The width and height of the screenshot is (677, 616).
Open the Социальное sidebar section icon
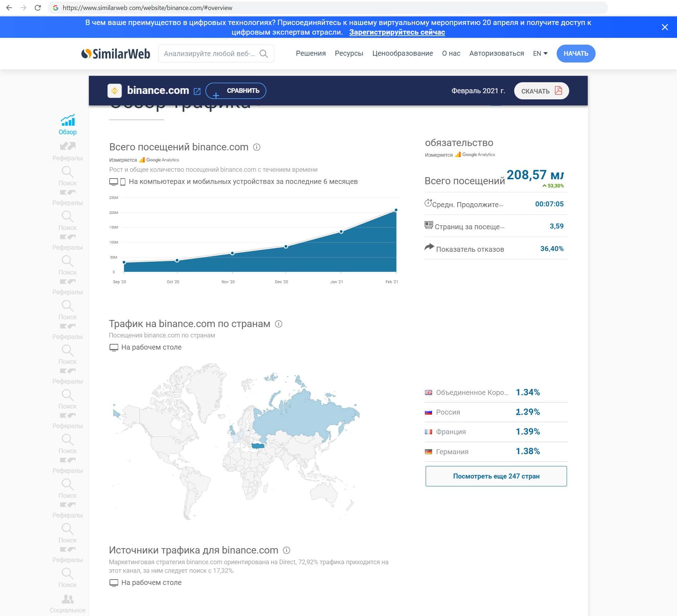tap(67, 599)
